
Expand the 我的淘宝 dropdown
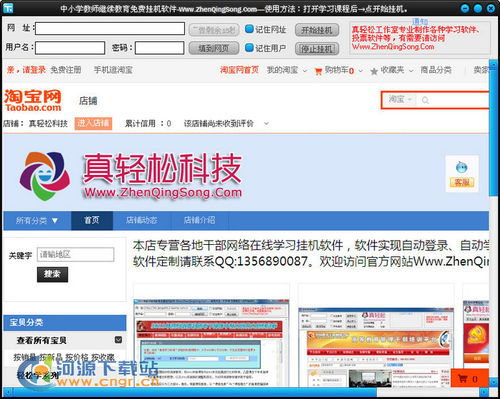[304, 71]
